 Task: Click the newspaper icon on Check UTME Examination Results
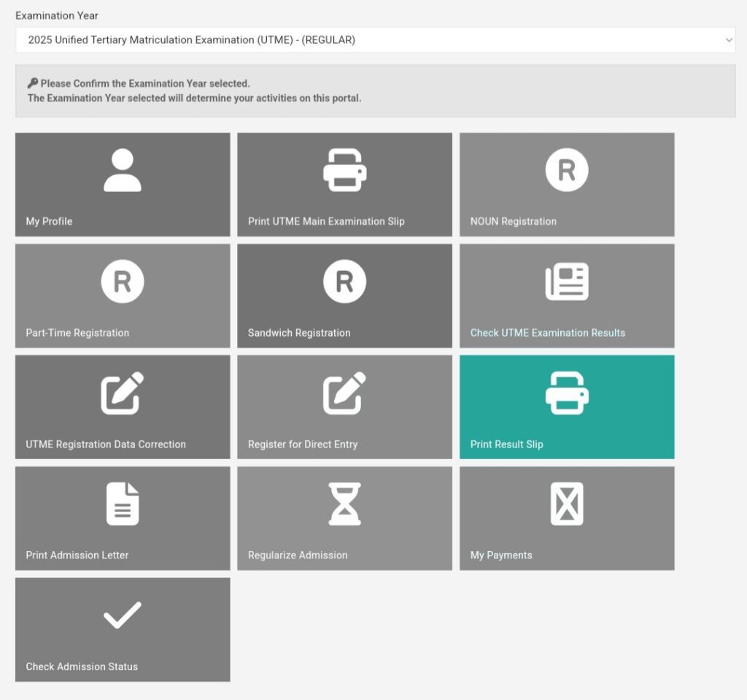567,281
